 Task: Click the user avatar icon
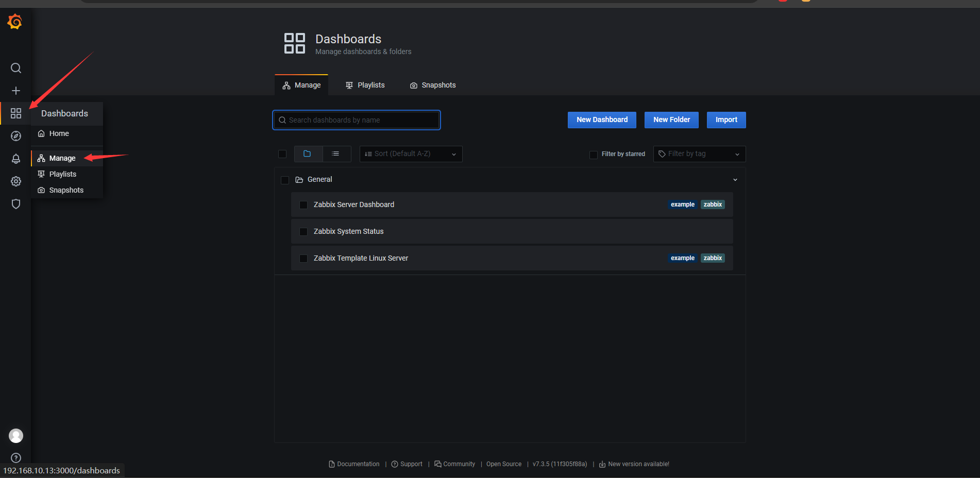coord(16,436)
